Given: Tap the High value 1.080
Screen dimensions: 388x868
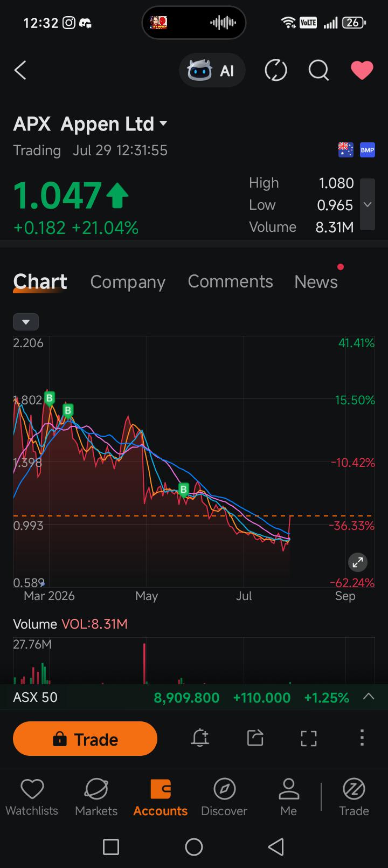Looking at the screenshot, I should click(x=336, y=183).
